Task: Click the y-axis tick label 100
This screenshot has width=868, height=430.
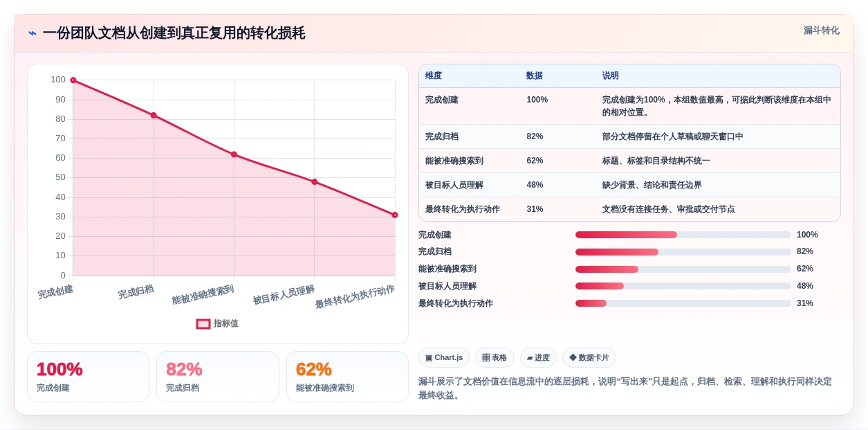Action: (x=58, y=80)
